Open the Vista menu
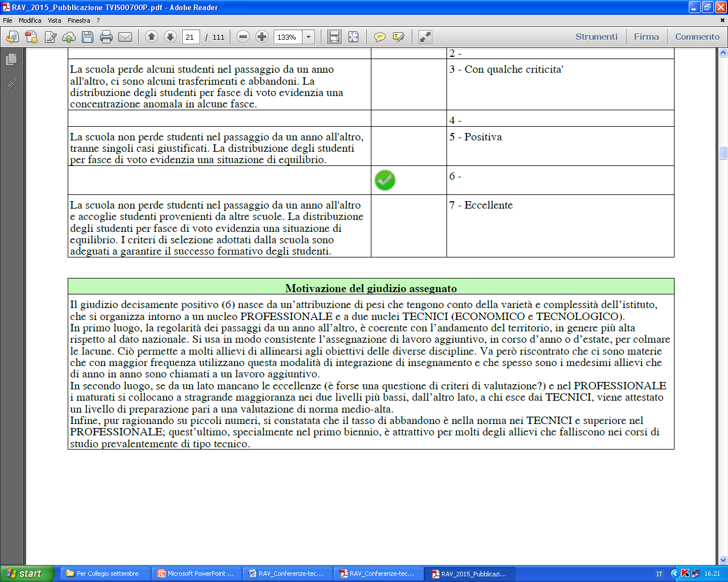728x582 pixels. [54, 20]
